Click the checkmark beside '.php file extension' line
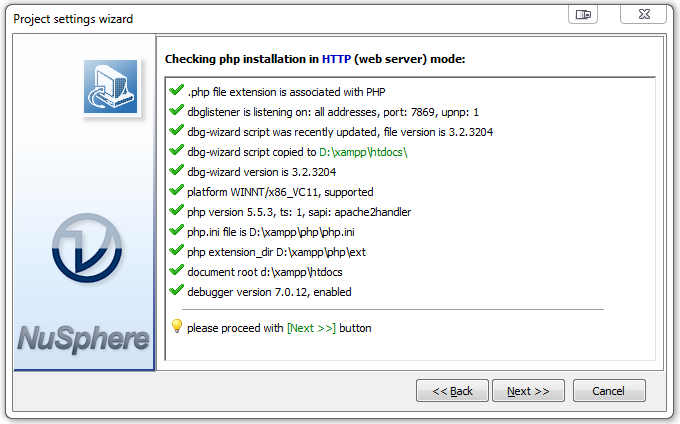The height and width of the screenshot is (424, 680). point(177,91)
